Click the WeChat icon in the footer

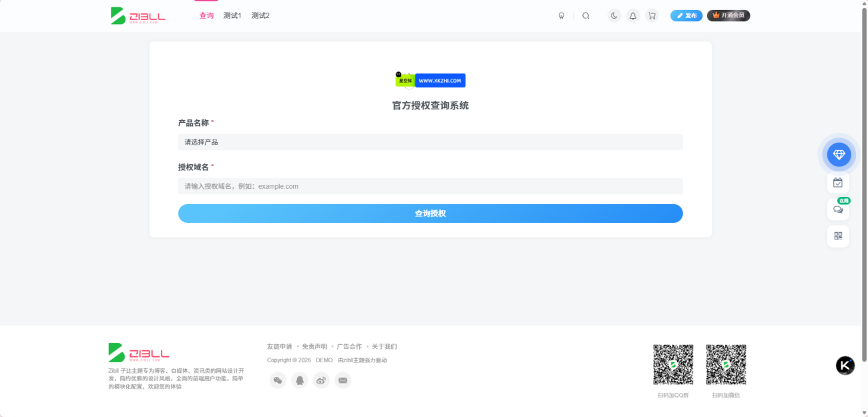(x=278, y=380)
